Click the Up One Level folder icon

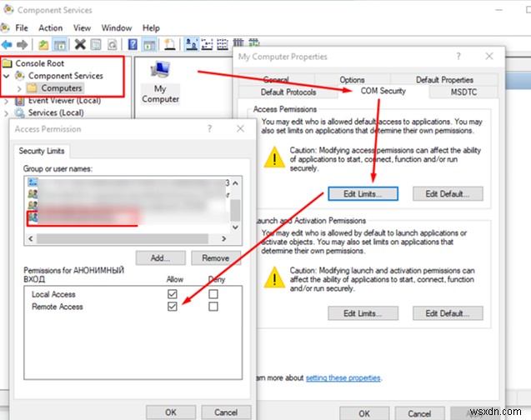43,45
